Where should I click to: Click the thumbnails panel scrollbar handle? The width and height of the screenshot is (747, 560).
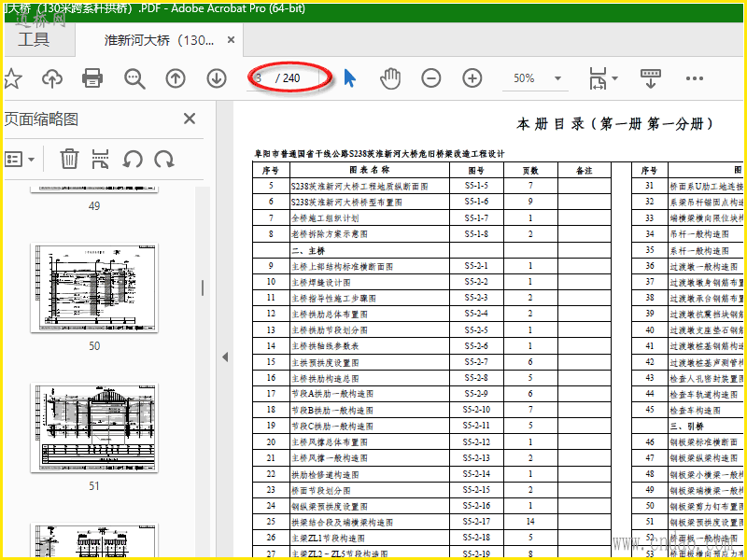203,288
